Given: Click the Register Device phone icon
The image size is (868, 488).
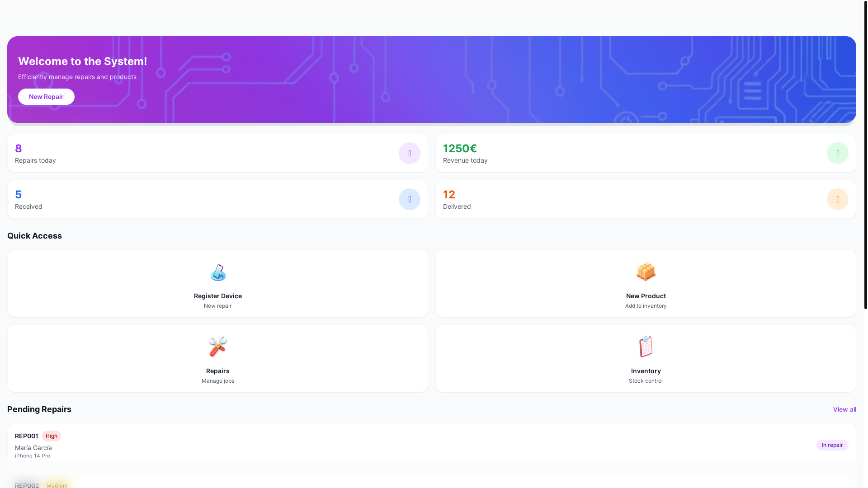Looking at the screenshot, I should 218,272.
